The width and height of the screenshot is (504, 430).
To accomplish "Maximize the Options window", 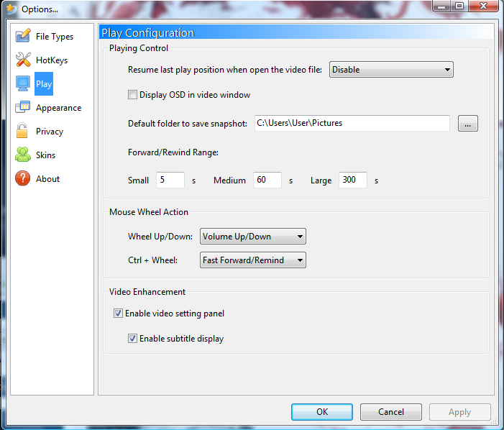I will click(459, 6).
